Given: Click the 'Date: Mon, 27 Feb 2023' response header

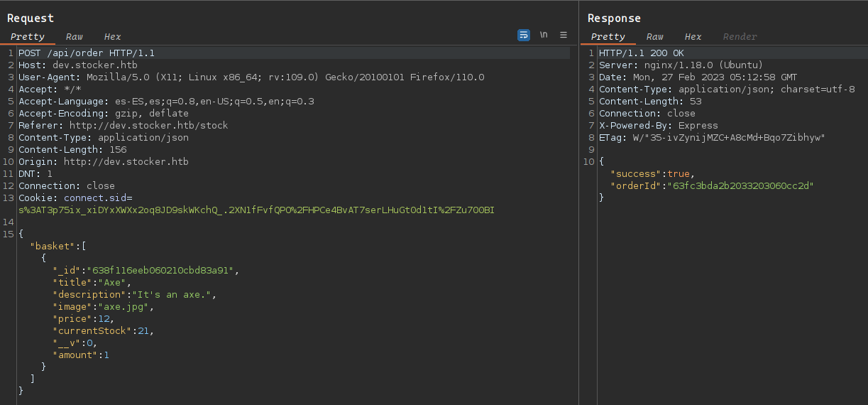Looking at the screenshot, I should 698,77.
